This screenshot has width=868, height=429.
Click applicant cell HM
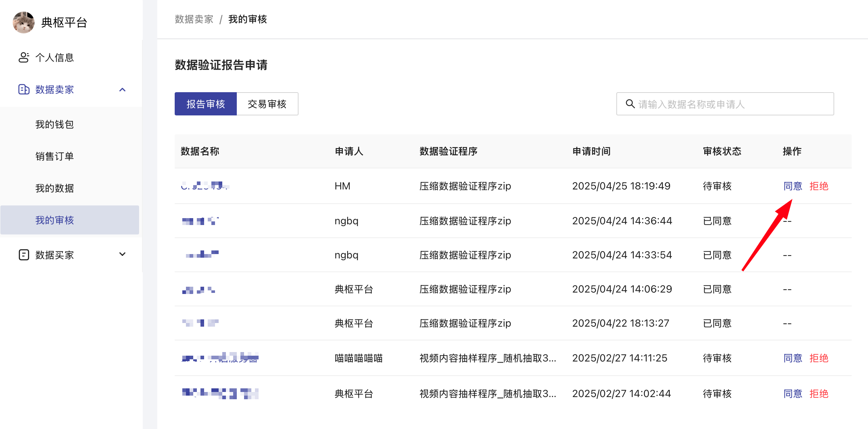(342, 186)
